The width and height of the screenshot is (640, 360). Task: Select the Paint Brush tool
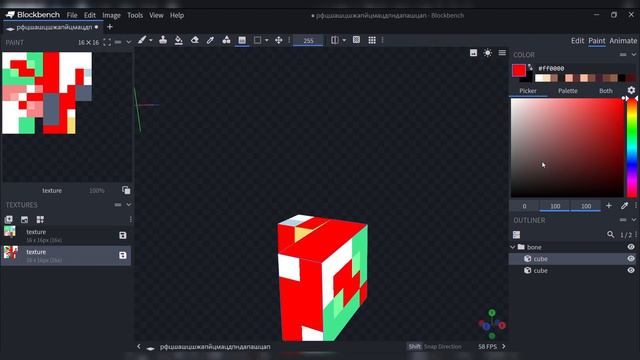click(x=142, y=40)
